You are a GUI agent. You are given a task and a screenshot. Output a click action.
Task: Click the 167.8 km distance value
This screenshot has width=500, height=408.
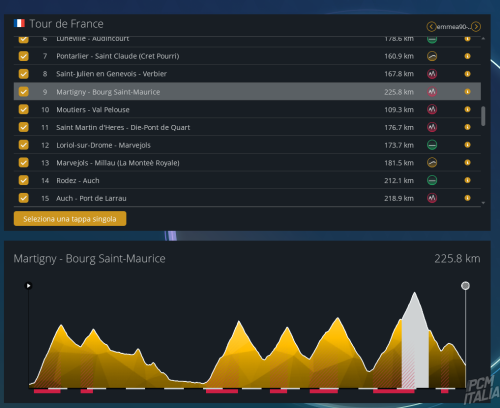click(x=399, y=74)
